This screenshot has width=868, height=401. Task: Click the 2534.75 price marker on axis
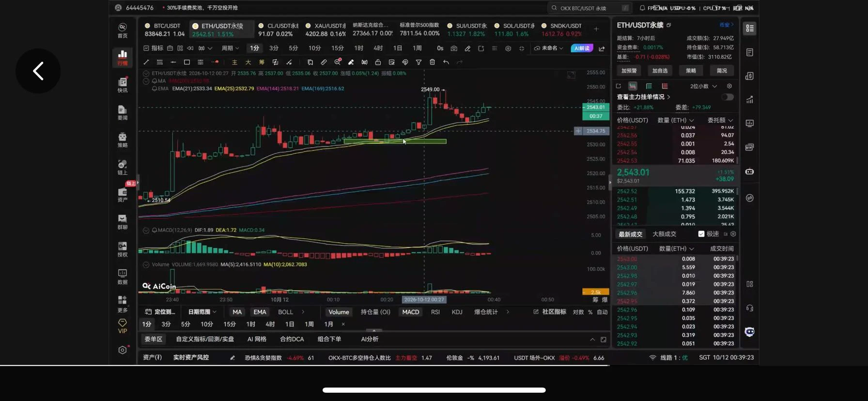(x=595, y=131)
